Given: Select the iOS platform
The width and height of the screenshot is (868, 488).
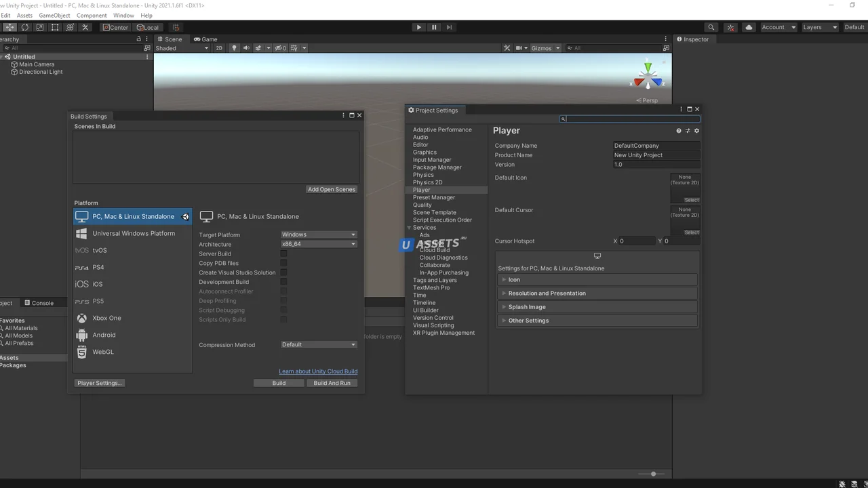Looking at the screenshot, I should 133,284.
